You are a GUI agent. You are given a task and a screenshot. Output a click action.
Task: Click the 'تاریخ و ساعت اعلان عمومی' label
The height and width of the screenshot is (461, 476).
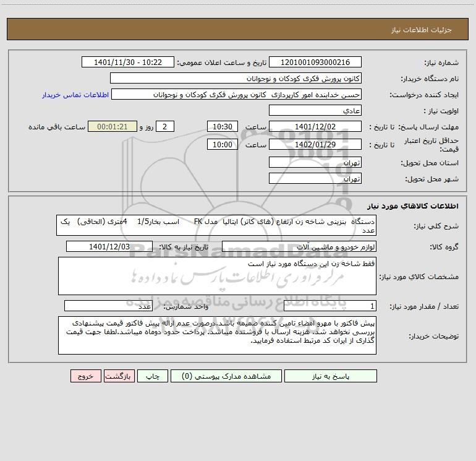221,62
